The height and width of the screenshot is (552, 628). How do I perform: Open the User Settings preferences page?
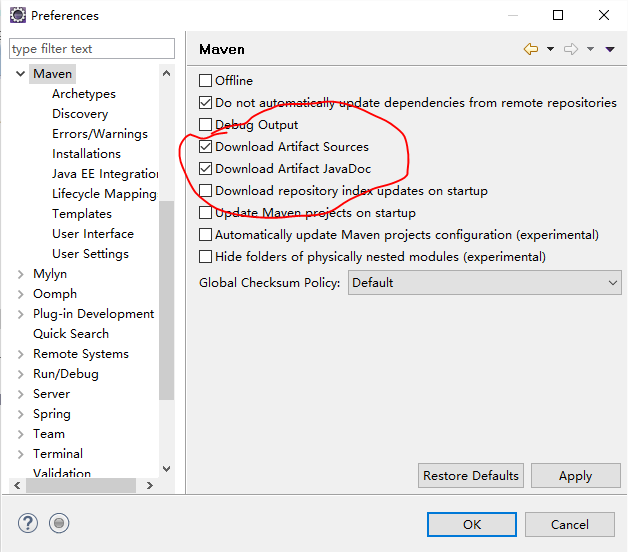tap(90, 254)
